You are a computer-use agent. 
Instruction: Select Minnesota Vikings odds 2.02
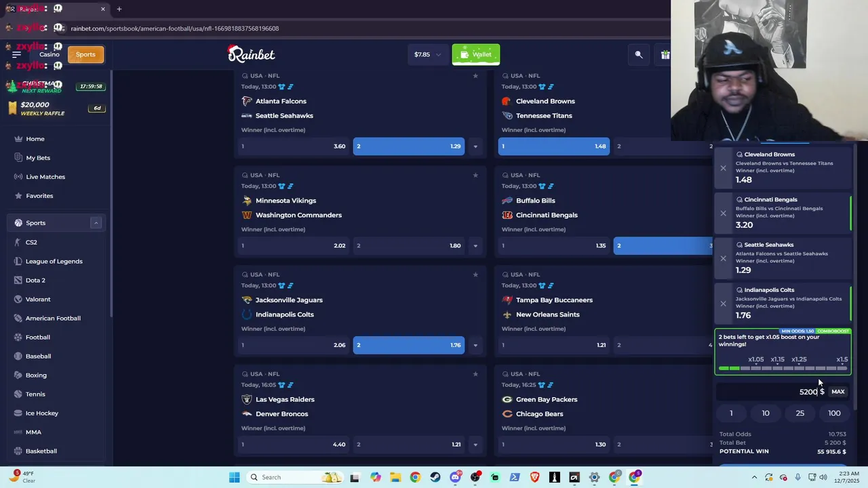tap(294, 246)
